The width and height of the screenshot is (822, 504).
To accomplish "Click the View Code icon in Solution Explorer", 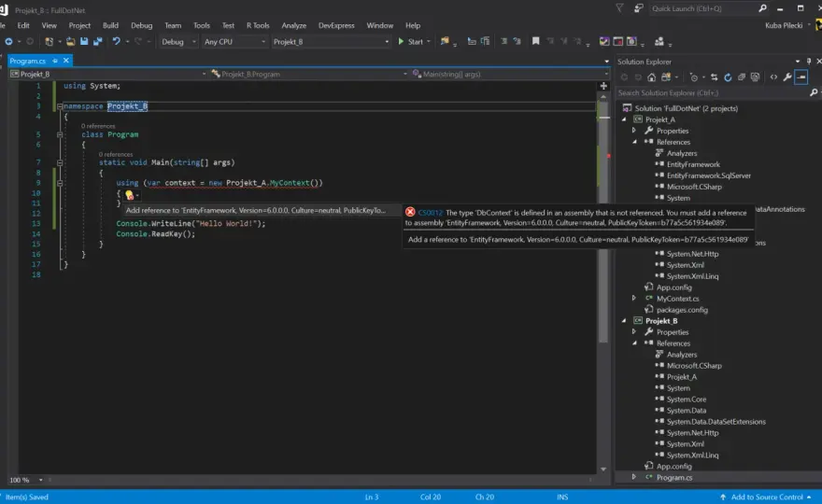I will coord(773,77).
